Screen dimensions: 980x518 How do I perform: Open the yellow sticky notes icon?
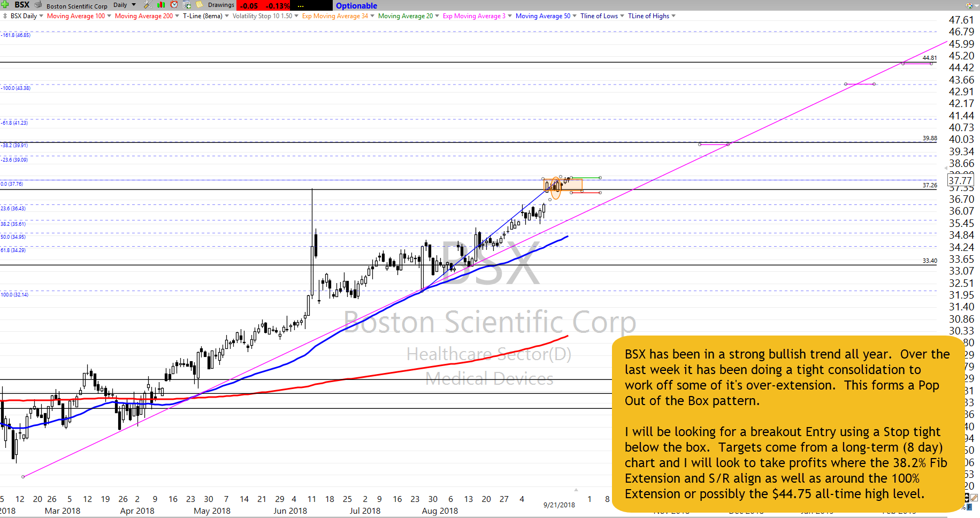pos(200,5)
